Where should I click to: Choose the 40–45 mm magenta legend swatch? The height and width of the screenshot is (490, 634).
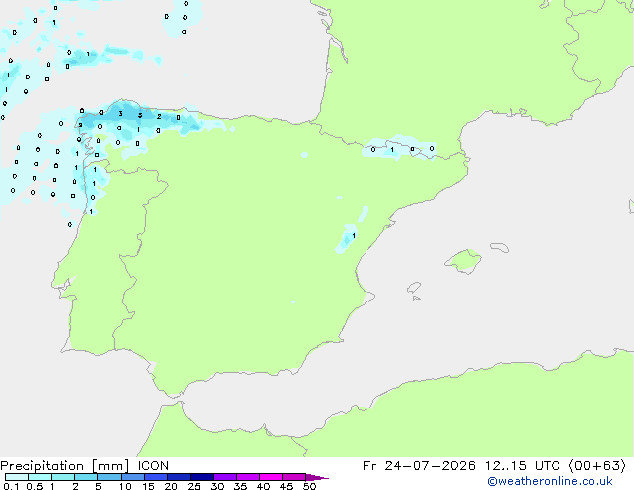(x=271, y=477)
